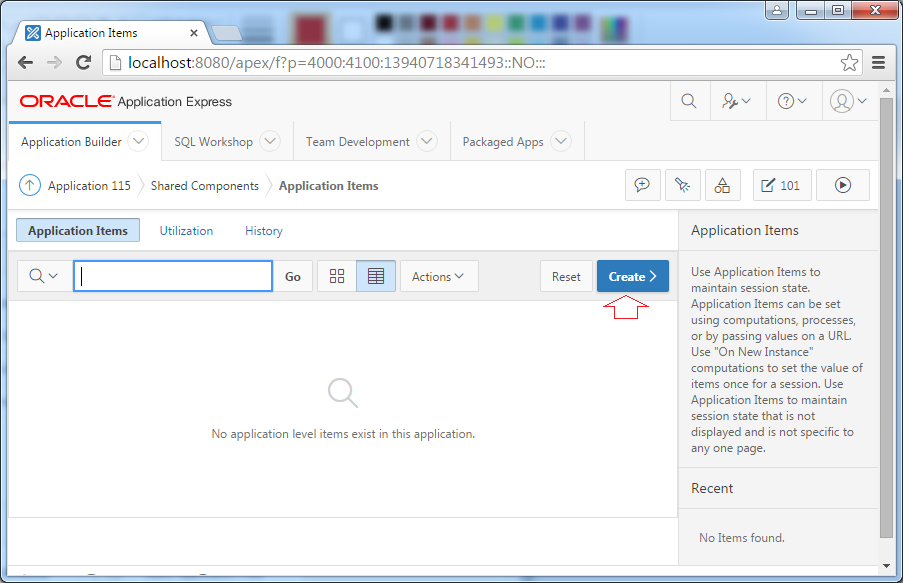The image size is (903, 583).
Task: Click the Edit Page 101 button
Action: (781, 185)
